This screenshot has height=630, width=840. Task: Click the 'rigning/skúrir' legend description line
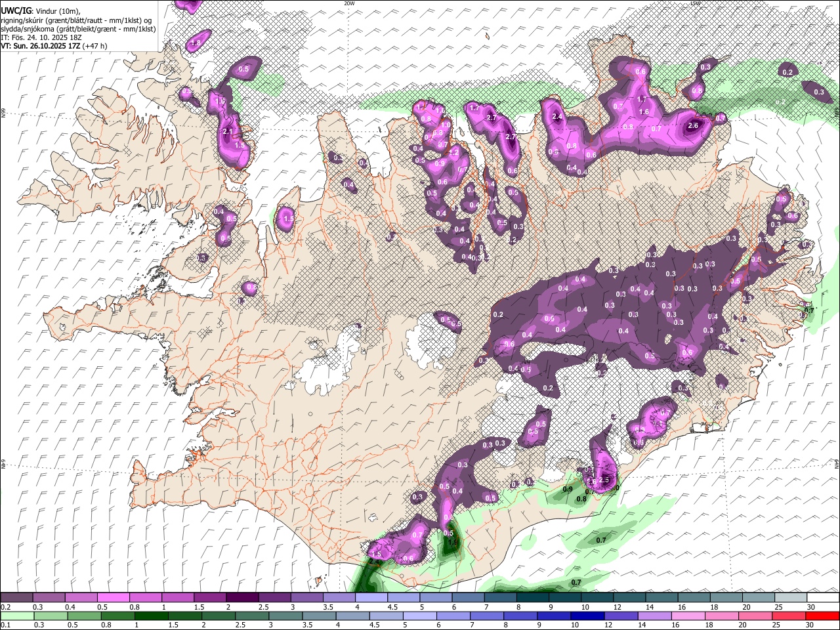[x=76, y=20]
